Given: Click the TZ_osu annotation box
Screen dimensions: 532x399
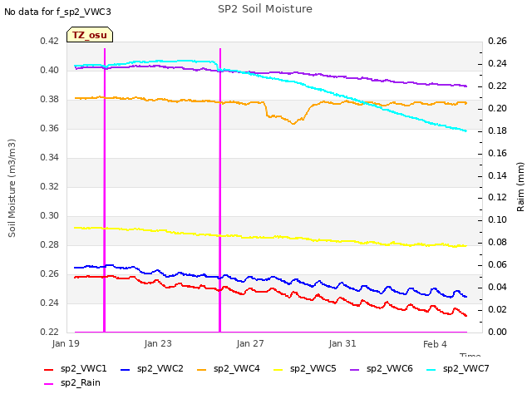Looking at the screenshot, I should tap(90, 35).
